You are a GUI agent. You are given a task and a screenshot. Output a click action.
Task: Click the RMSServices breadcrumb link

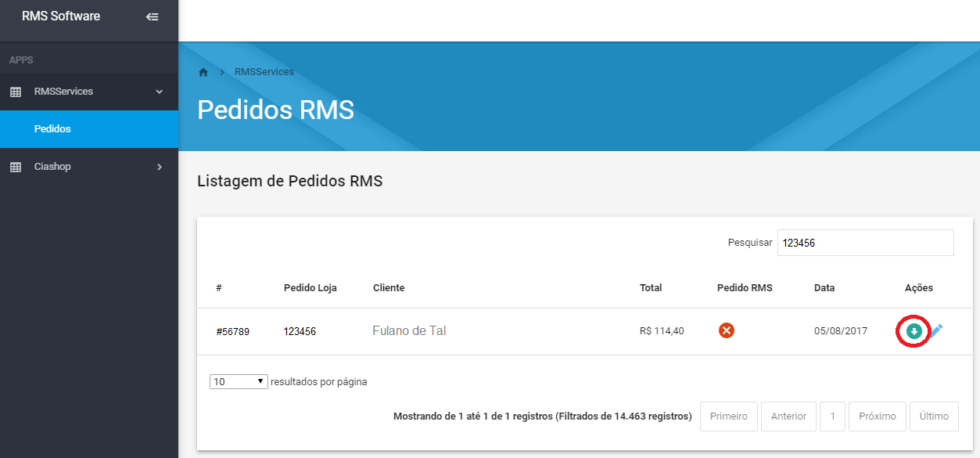click(x=264, y=72)
